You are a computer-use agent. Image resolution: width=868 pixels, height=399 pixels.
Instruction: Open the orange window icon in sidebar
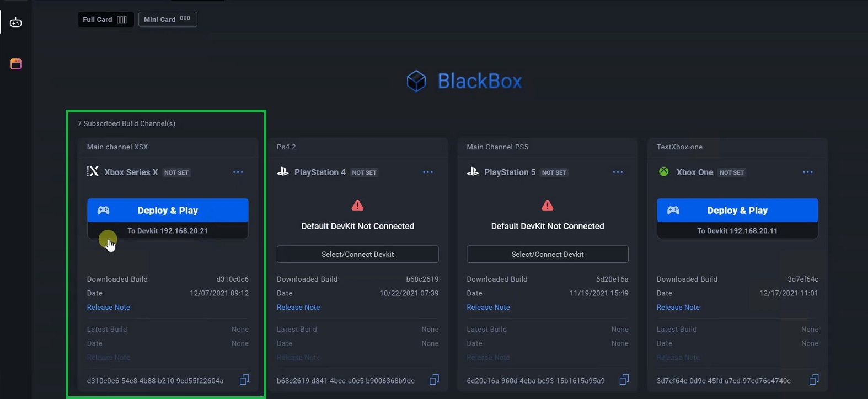(16, 64)
